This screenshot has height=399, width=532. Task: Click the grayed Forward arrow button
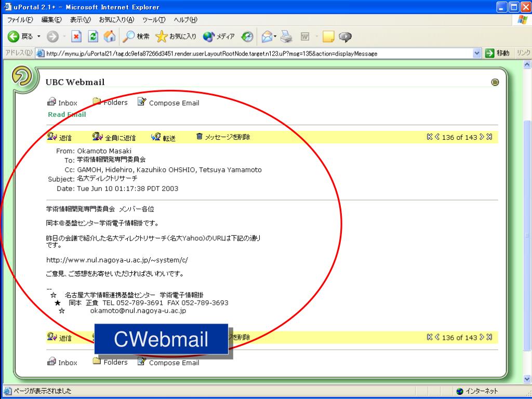[52, 36]
